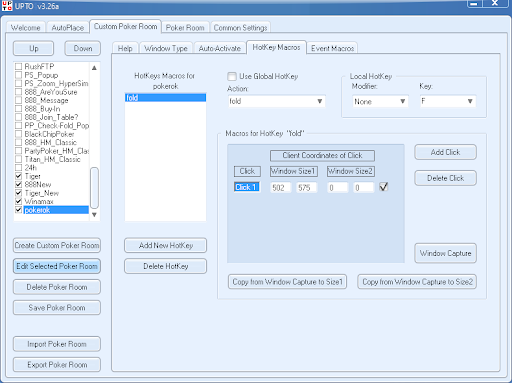Enable Use Global HotKey checkbox
The image size is (512, 383).
[232, 76]
